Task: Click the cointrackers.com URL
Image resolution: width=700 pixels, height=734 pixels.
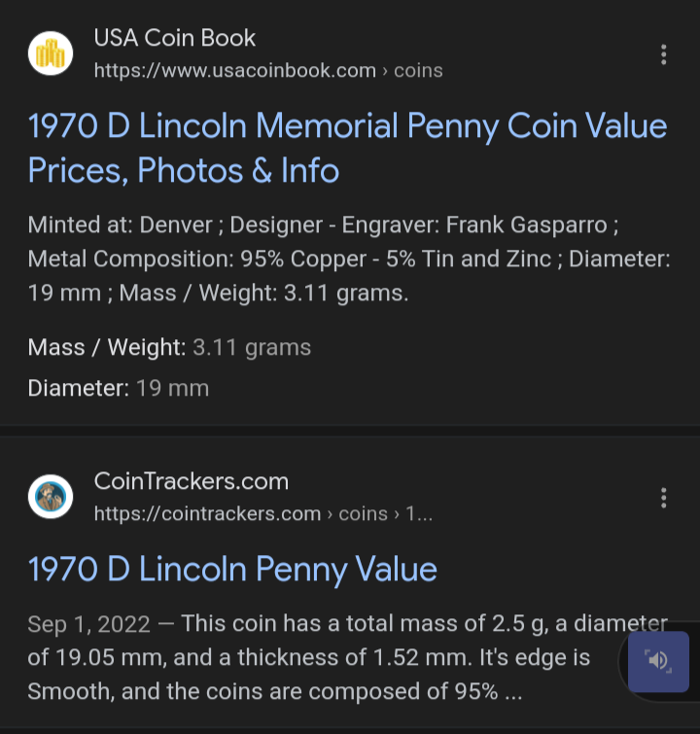Action: (x=207, y=514)
